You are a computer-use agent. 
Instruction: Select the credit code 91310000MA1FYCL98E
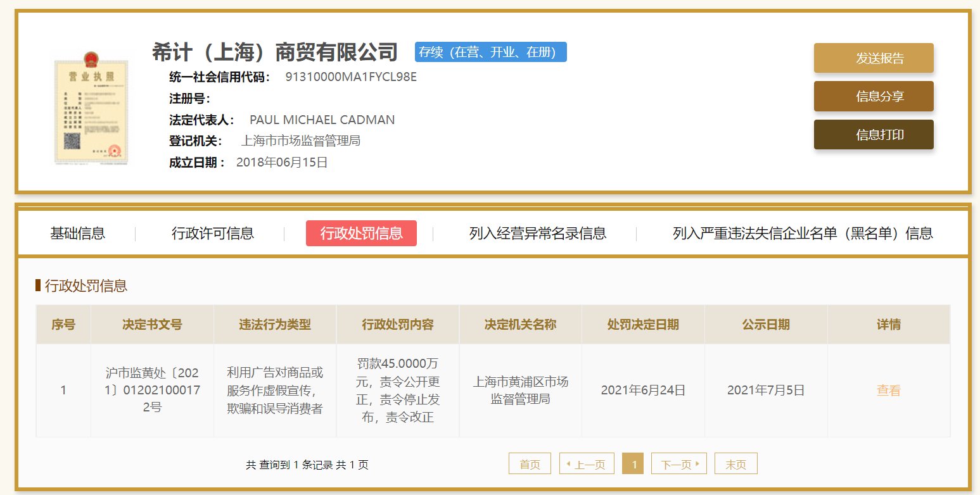pos(351,77)
